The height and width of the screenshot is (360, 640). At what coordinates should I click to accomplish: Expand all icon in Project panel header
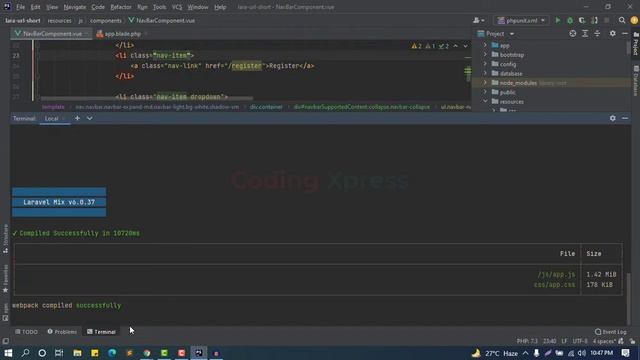[585, 33]
